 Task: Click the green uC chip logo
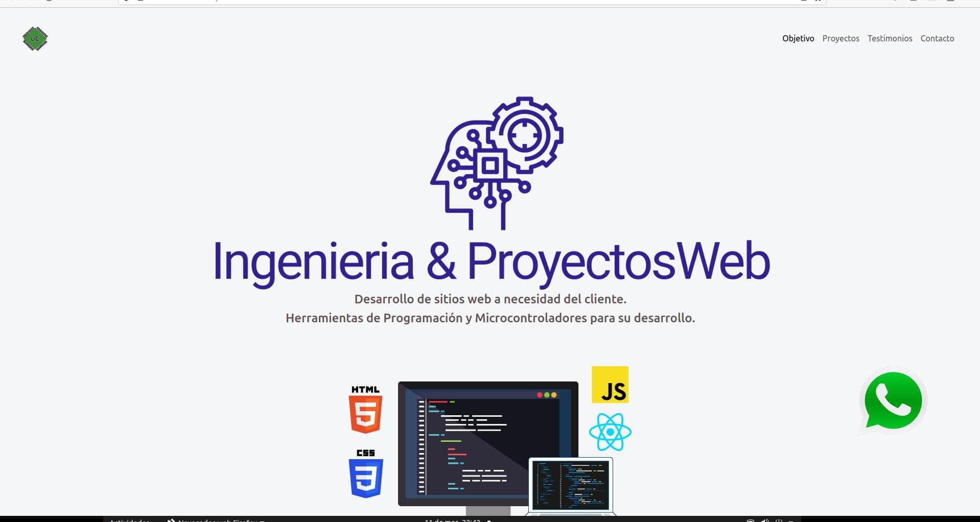coord(35,39)
